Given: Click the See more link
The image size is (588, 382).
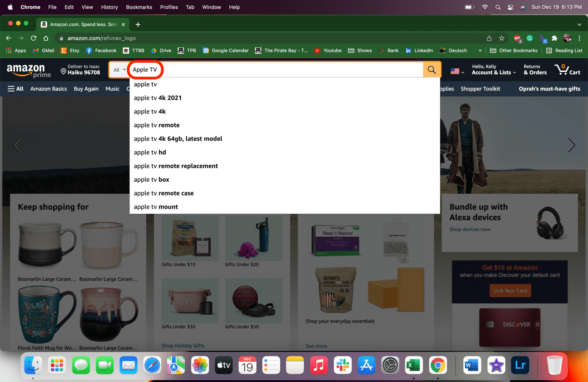Looking at the screenshot, I should 316,346.
